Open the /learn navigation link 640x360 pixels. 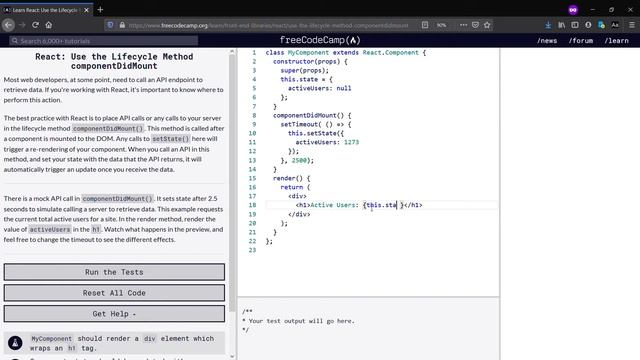(x=616, y=40)
